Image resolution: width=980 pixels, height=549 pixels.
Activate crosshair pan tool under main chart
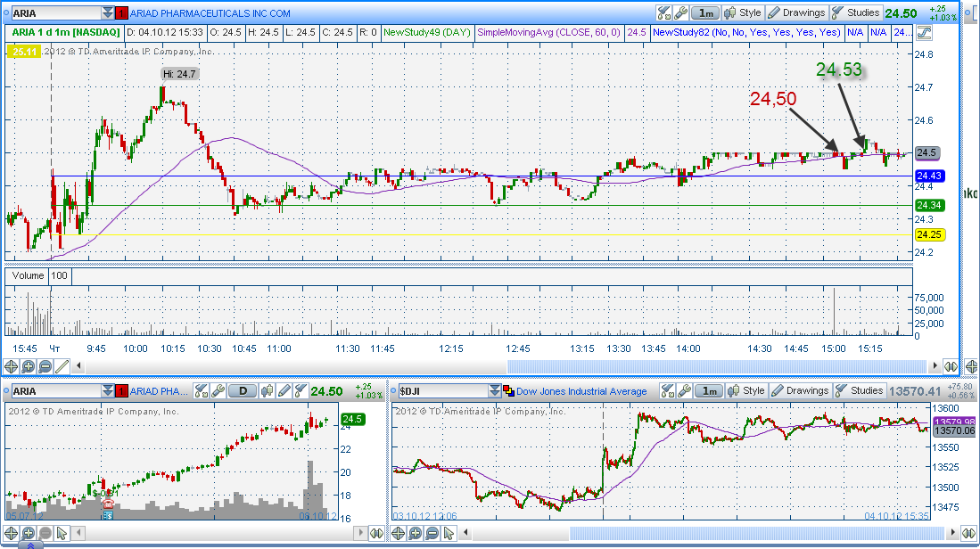coord(12,366)
